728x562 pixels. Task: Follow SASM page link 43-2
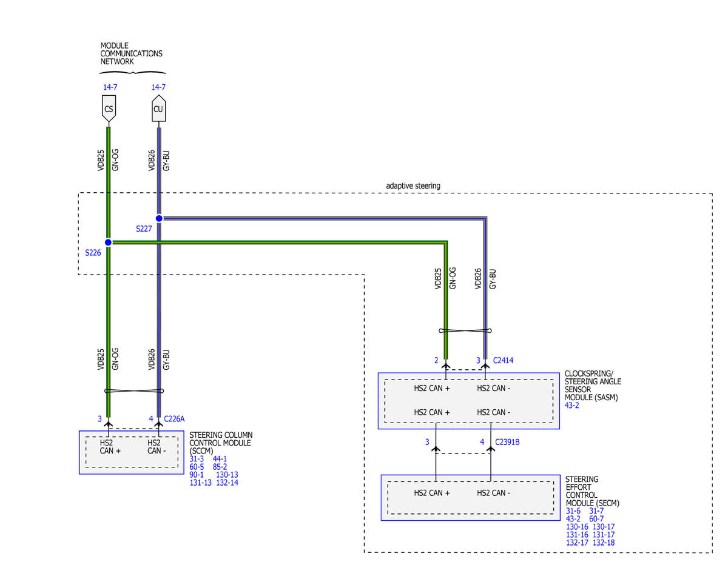tap(571, 406)
